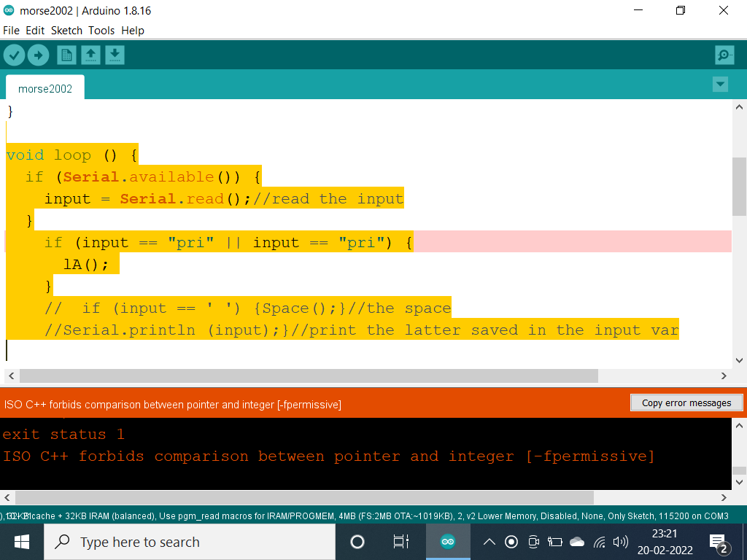Viewport: 747px width, 560px height.
Task: Click the editor horizontal scrollbar right arrow
Action: pos(724,376)
